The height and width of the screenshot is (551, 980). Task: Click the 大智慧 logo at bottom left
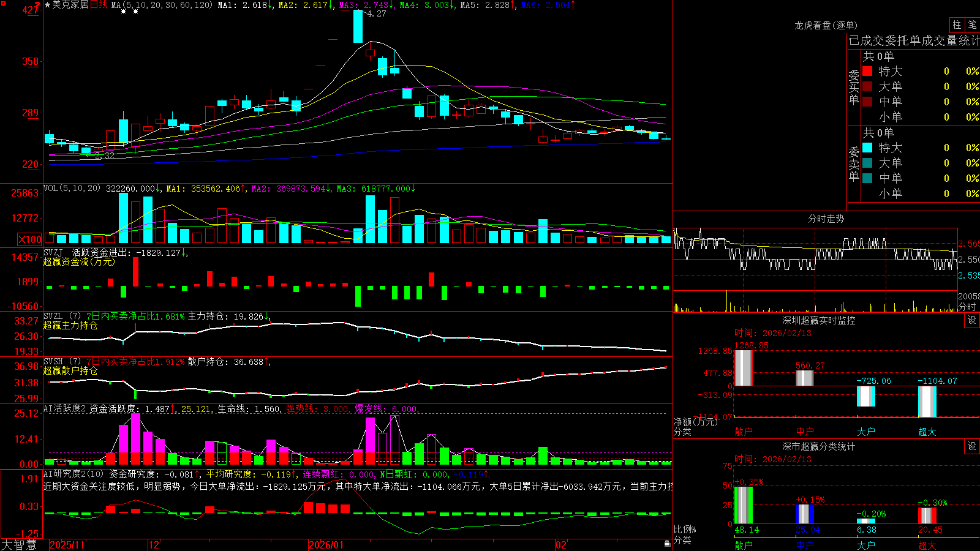(19, 545)
